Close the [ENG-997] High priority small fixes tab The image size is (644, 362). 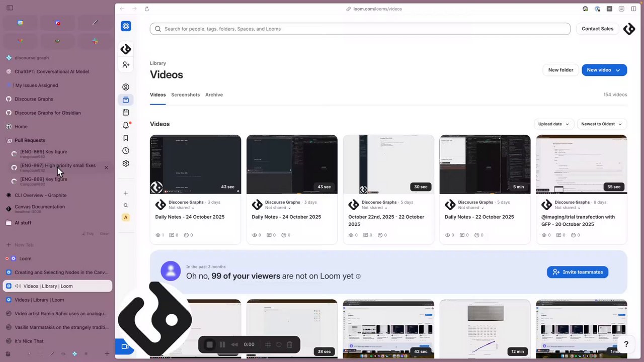coord(106,167)
